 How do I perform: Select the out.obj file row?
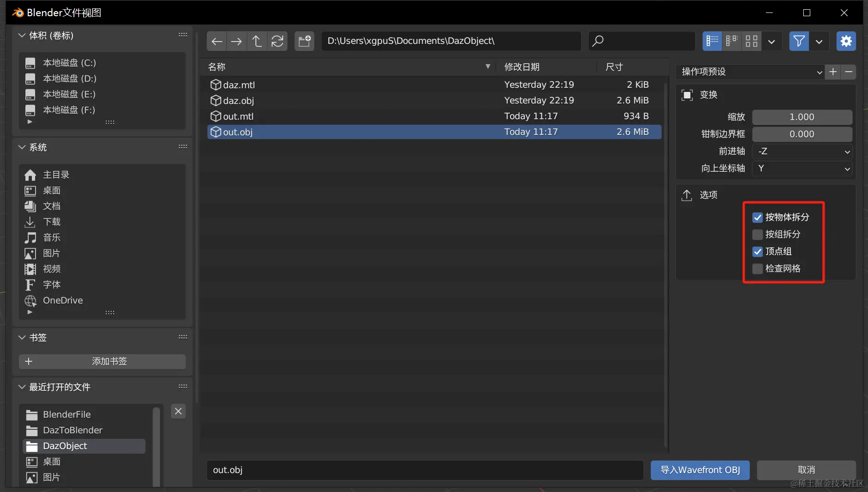(x=434, y=132)
